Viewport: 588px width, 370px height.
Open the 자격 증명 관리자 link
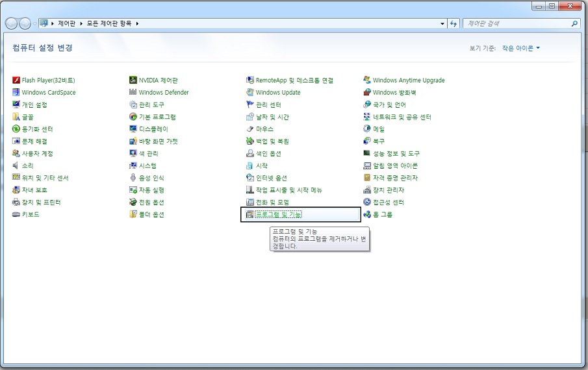tap(395, 177)
